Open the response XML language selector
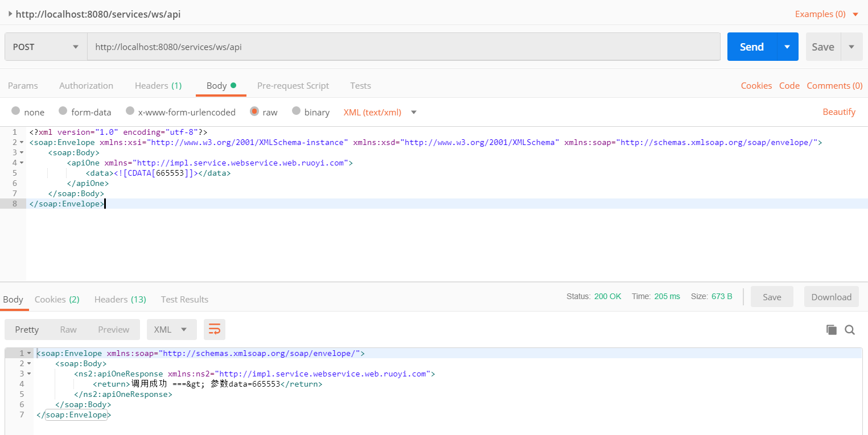Image resolution: width=868 pixels, height=435 pixels. [171, 329]
